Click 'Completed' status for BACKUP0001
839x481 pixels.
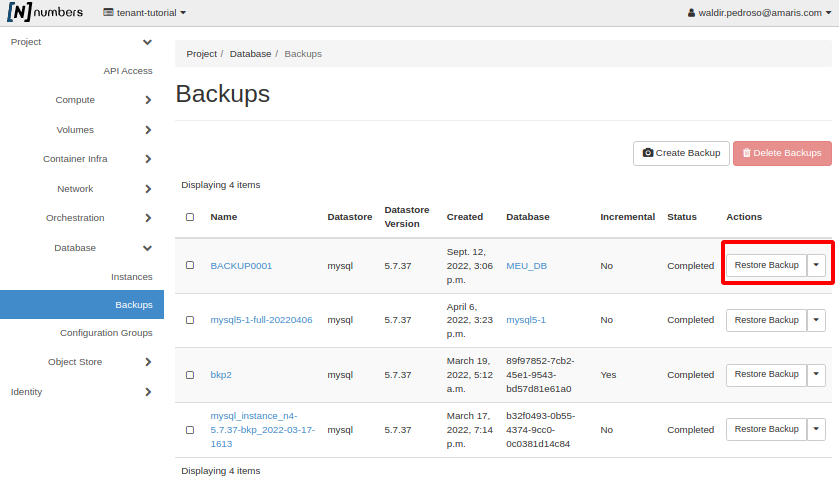[x=690, y=266]
